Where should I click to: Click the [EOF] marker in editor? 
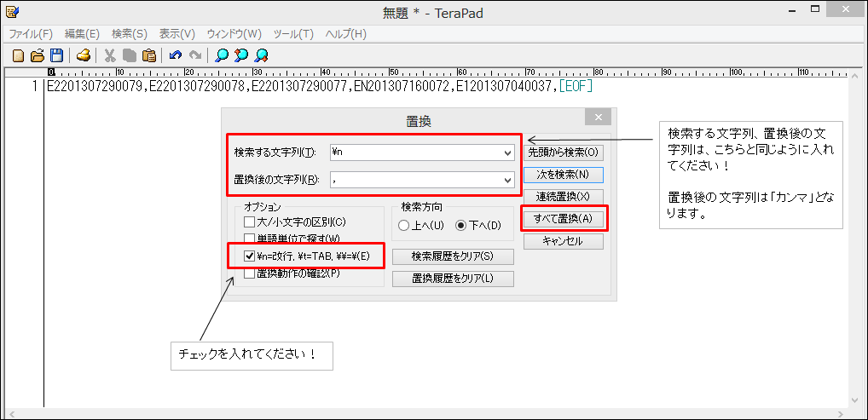tap(576, 86)
